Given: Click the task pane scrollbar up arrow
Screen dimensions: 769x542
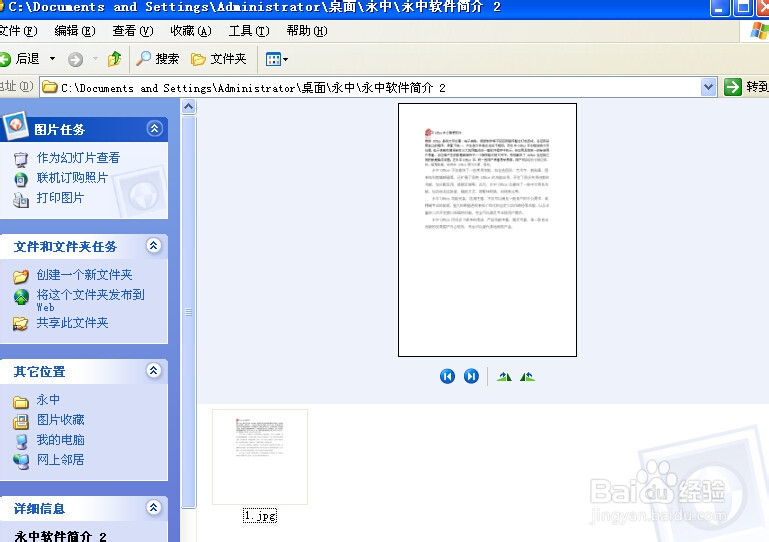Looking at the screenshot, I should (189, 106).
